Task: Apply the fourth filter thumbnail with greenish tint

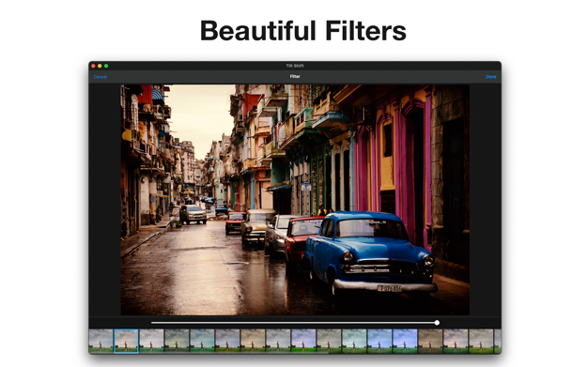Action: 177,341
